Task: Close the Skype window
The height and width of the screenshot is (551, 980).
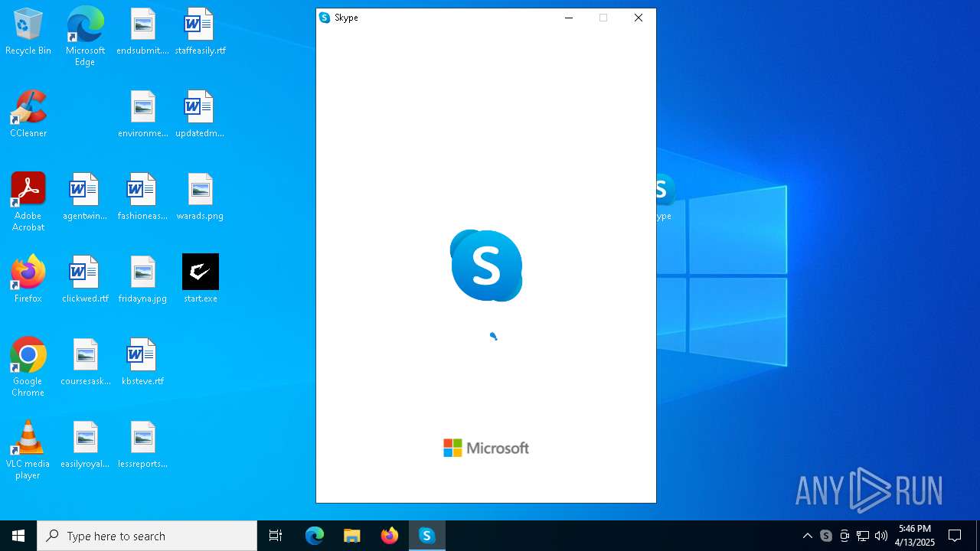Action: tap(638, 18)
